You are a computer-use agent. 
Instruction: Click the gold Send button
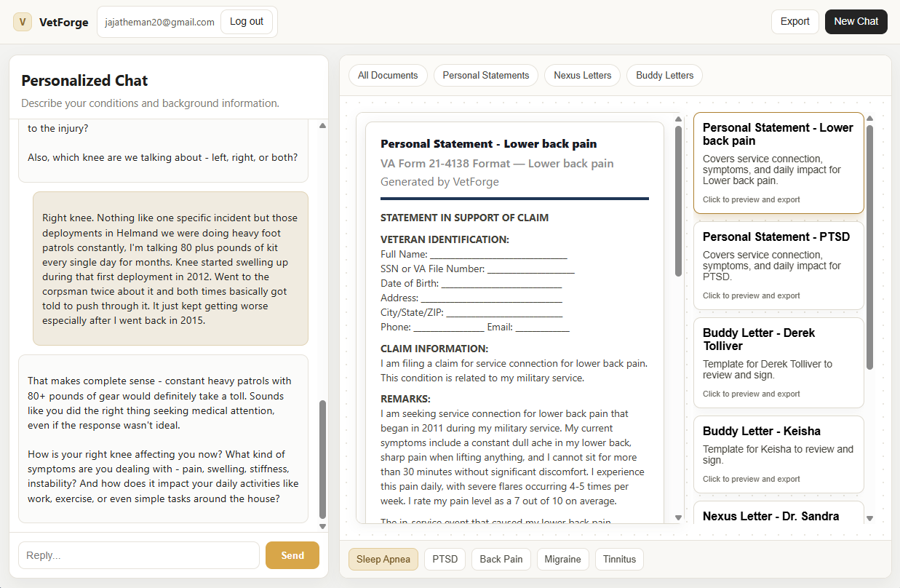[292, 555]
